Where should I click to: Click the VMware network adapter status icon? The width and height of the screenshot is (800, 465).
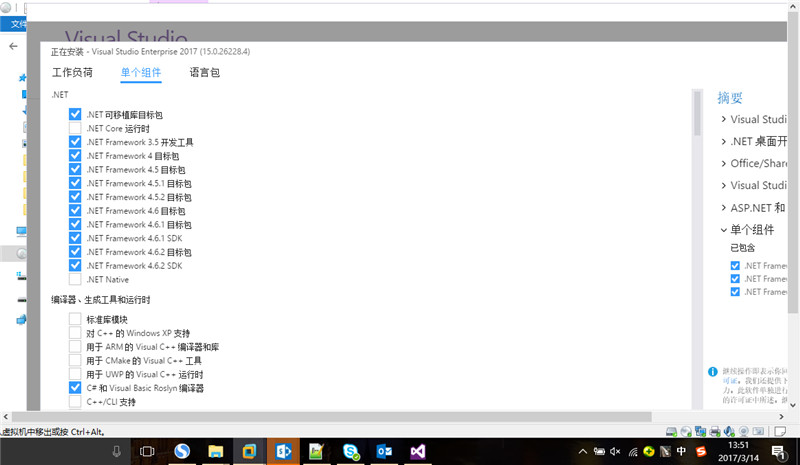(701, 431)
